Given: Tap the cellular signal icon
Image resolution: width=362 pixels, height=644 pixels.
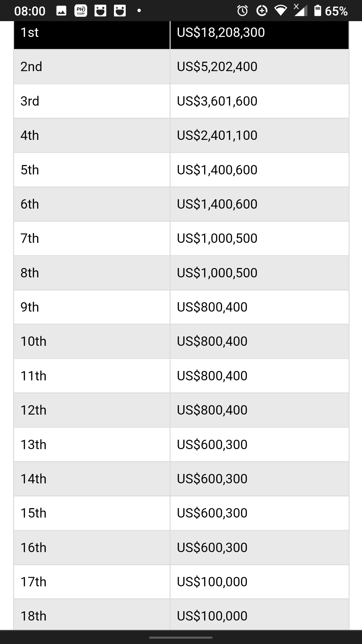Looking at the screenshot, I should (x=300, y=10).
